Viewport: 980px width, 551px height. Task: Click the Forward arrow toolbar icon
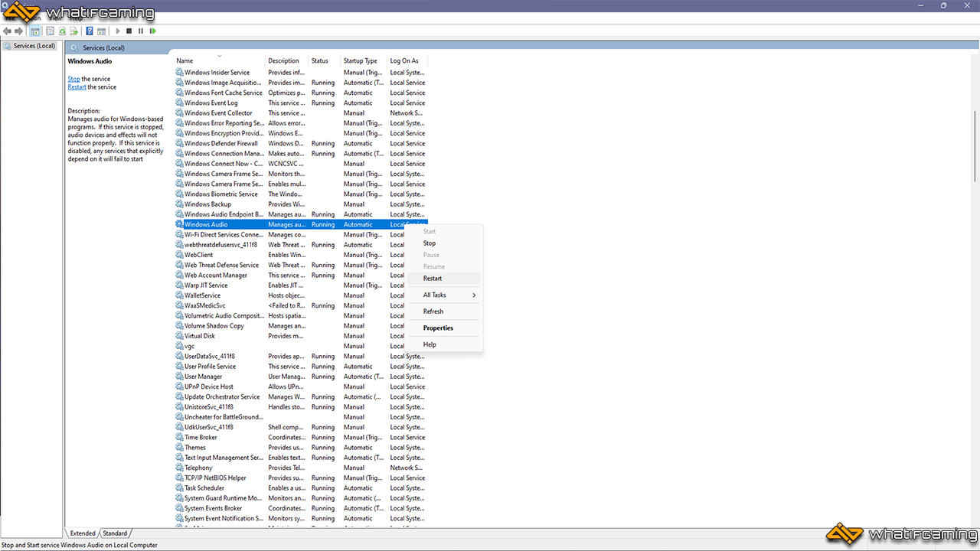pyautogui.click(x=19, y=31)
